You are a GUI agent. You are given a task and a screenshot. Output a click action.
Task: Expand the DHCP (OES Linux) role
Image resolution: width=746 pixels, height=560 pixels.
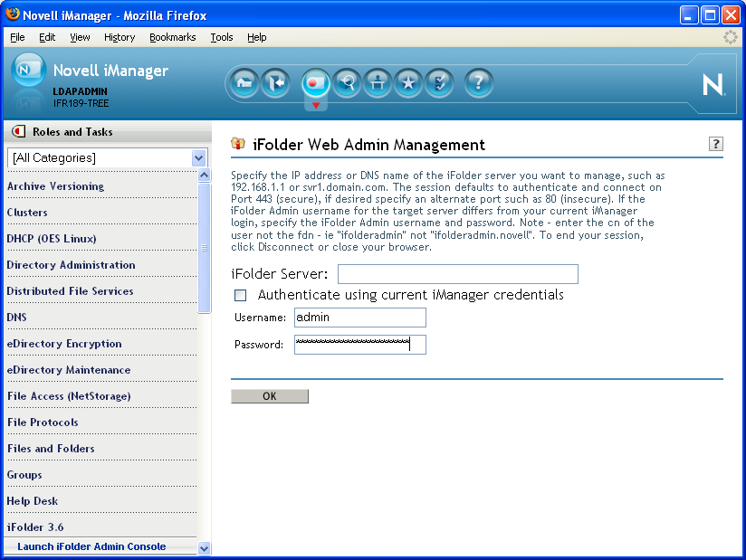tap(52, 239)
